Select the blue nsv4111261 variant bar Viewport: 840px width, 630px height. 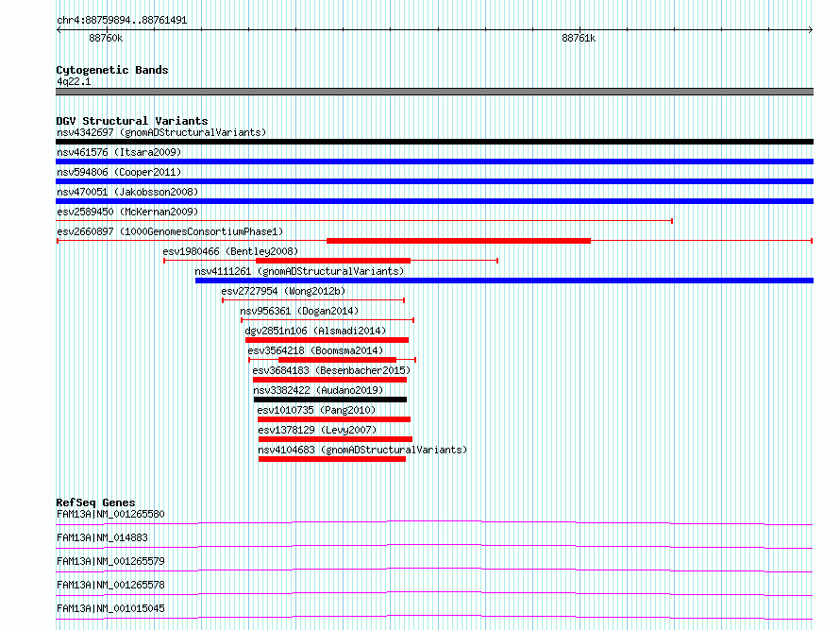pos(504,281)
